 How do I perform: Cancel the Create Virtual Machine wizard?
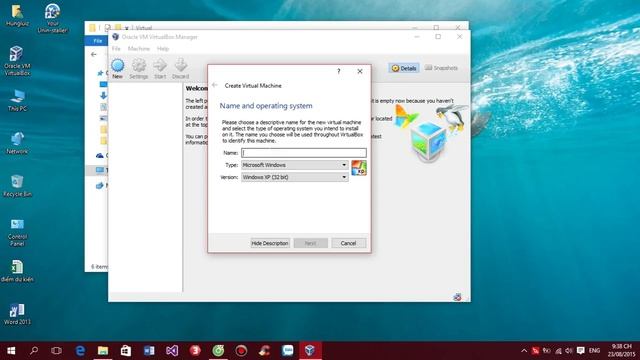click(x=348, y=243)
